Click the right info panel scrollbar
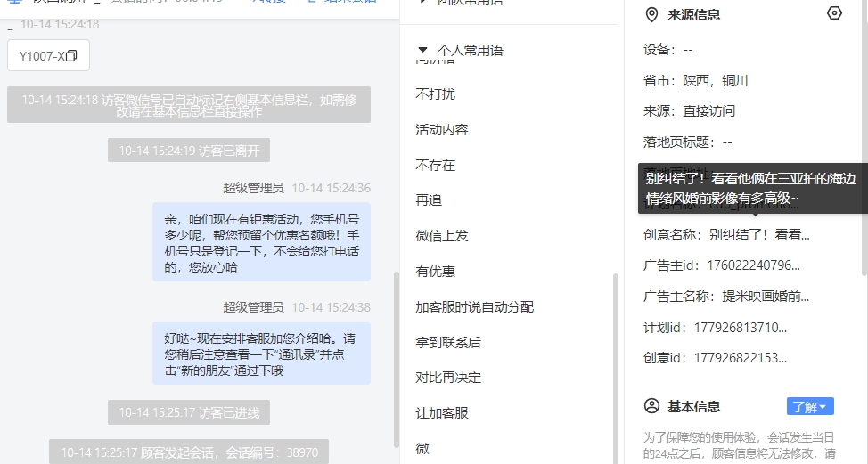868x464 pixels. (864, 138)
